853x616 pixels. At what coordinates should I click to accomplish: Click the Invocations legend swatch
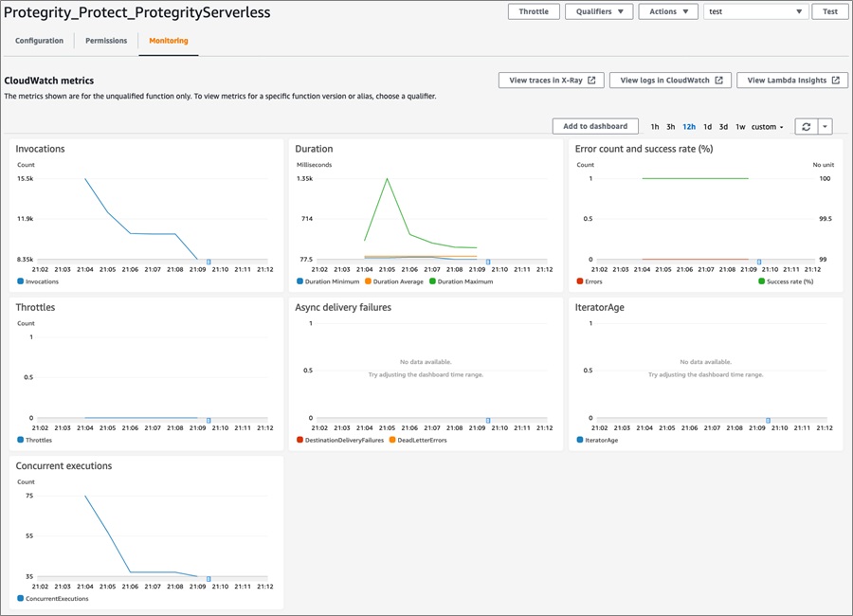coord(20,281)
